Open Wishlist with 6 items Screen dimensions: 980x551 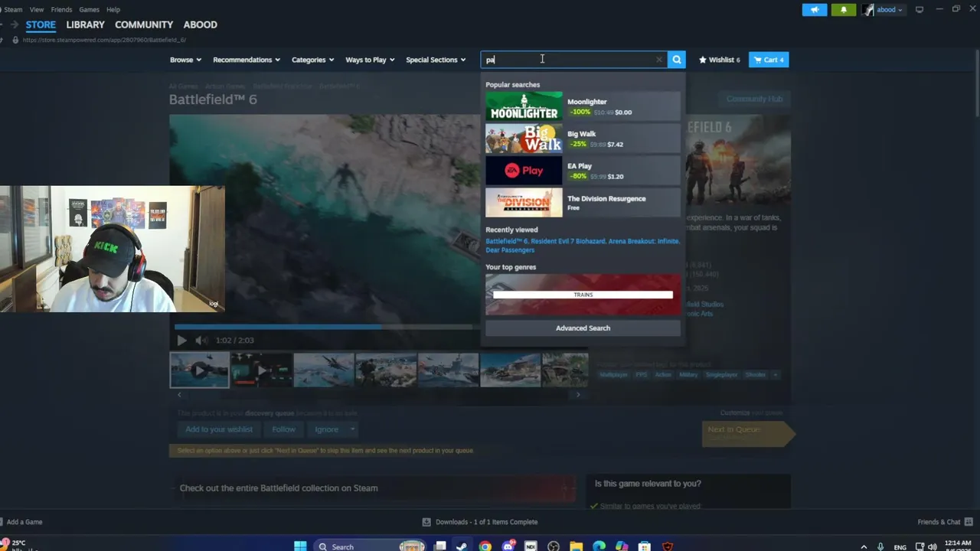pyautogui.click(x=719, y=60)
